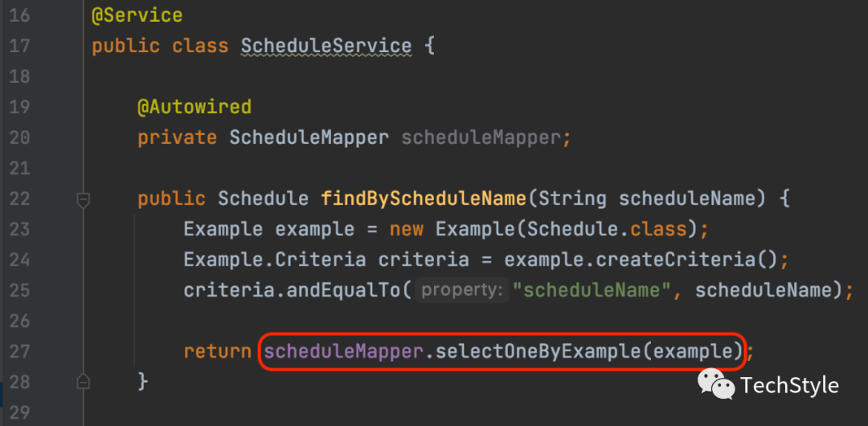
Task: Click line number 17 in gutter
Action: pyautogui.click(x=19, y=46)
